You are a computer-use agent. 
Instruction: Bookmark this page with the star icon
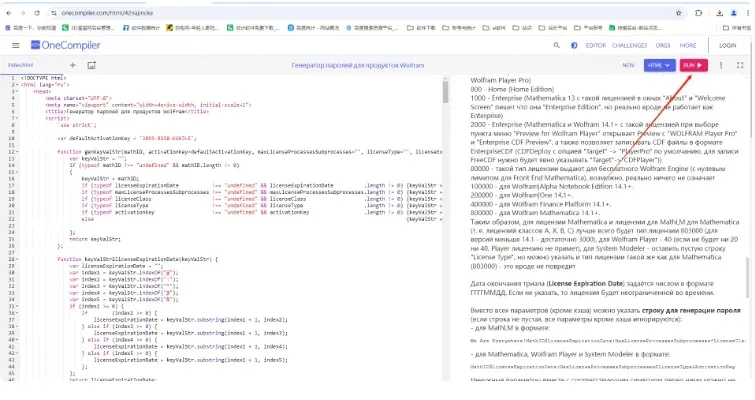point(678,13)
